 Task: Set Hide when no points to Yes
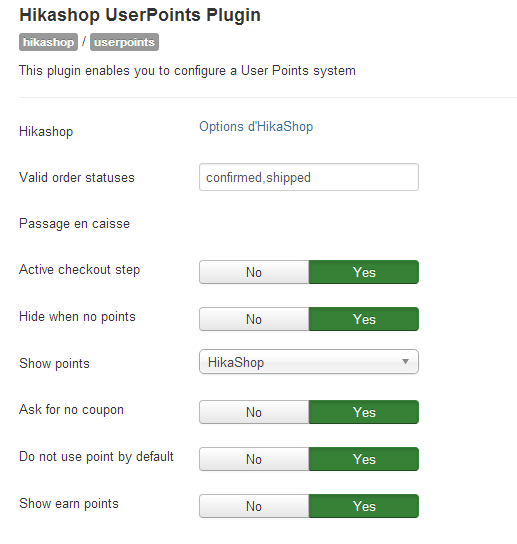click(364, 319)
